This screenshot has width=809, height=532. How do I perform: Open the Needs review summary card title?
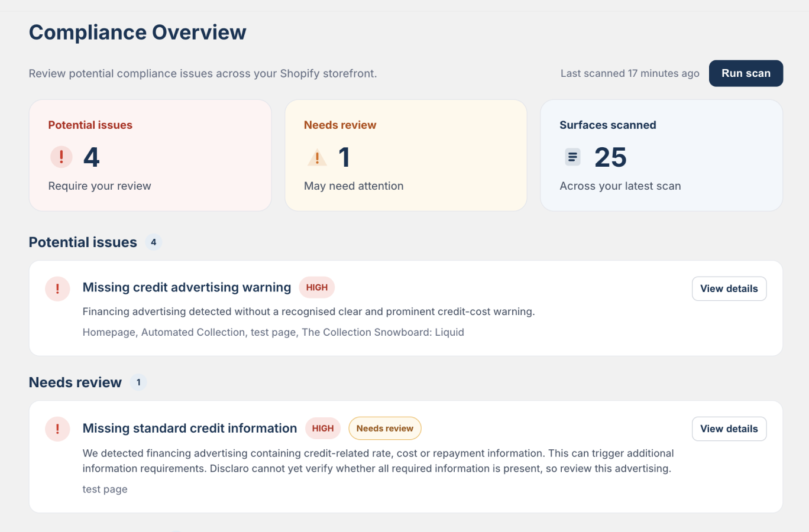340,125
